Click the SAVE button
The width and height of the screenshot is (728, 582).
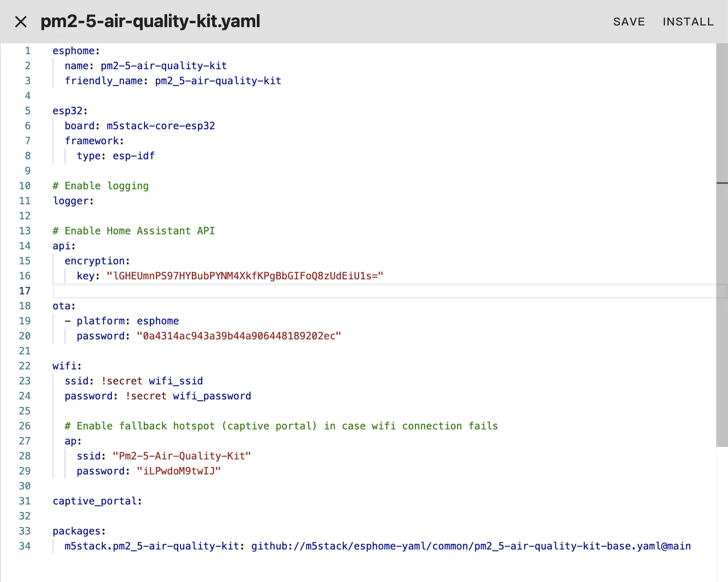point(629,22)
